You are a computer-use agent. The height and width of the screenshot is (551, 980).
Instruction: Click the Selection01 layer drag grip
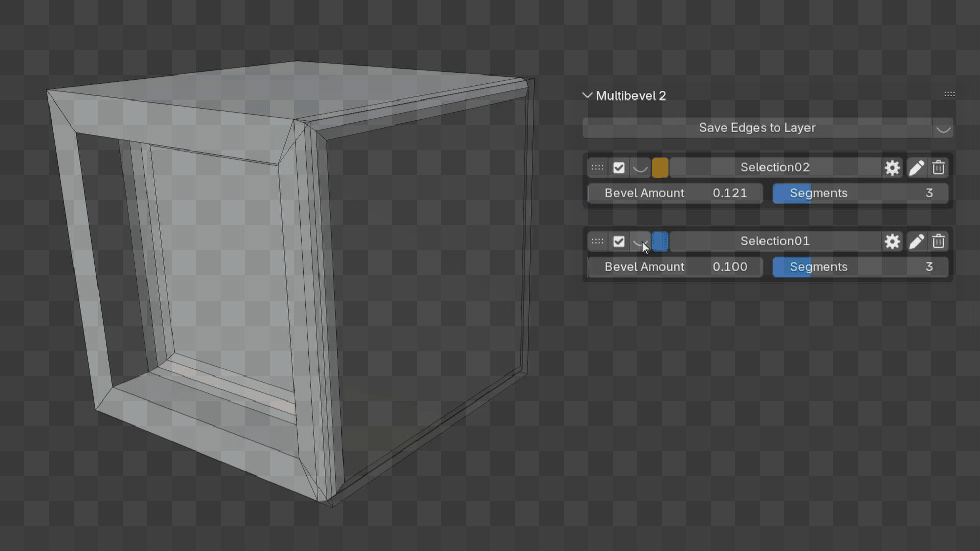click(x=597, y=241)
